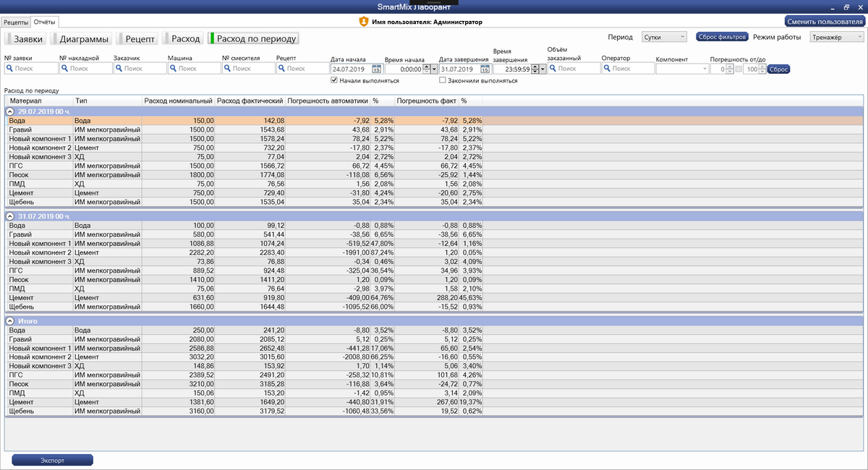The height and width of the screenshot is (470, 868).
Task: Select the cell with value -2008,80
Action: tap(328, 357)
